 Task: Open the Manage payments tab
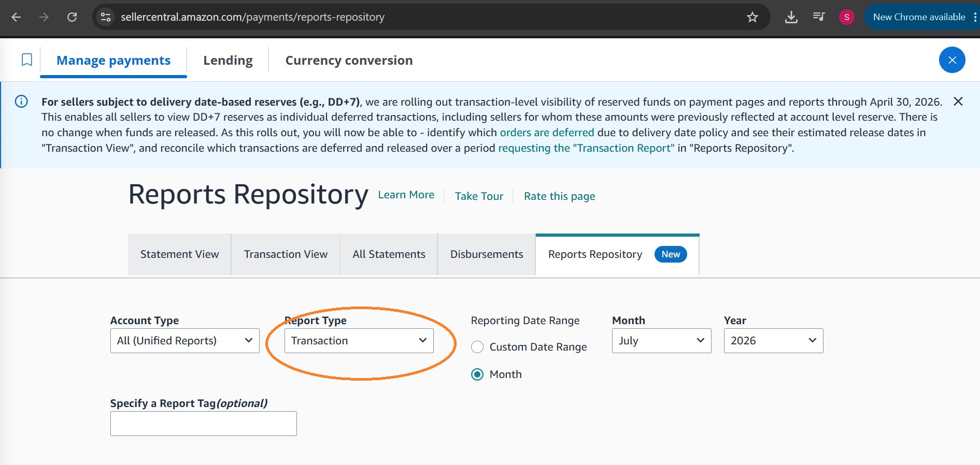point(113,61)
